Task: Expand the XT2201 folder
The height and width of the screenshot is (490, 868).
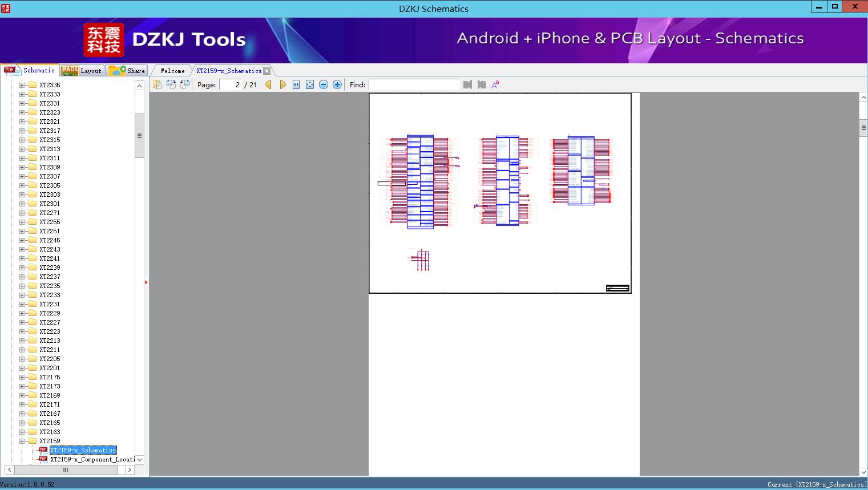Action: (22, 368)
